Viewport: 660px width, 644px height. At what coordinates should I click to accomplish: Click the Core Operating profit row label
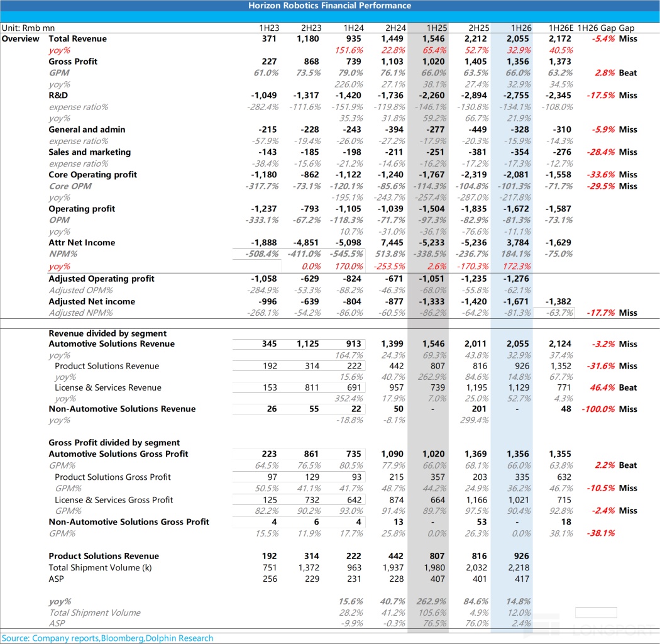pos(92,175)
